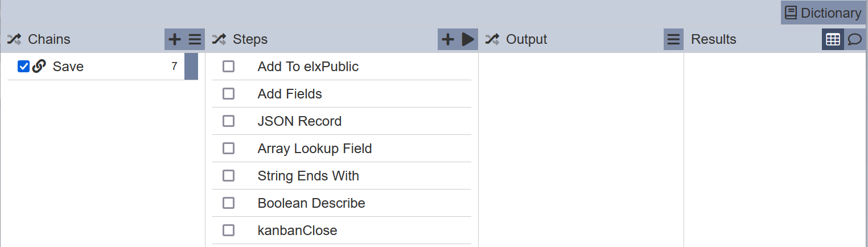
Task: Open the Boolean Describe step
Action: (x=342, y=203)
